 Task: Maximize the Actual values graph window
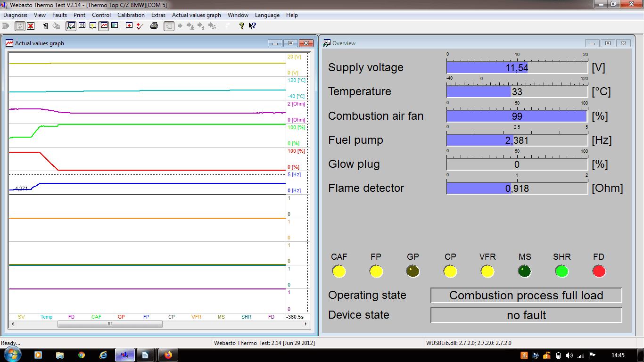click(x=291, y=43)
